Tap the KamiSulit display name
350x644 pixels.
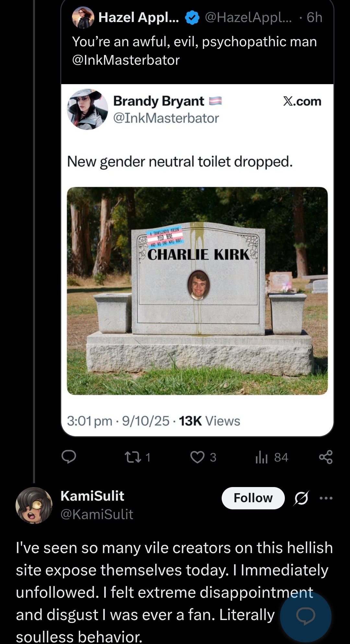92,496
